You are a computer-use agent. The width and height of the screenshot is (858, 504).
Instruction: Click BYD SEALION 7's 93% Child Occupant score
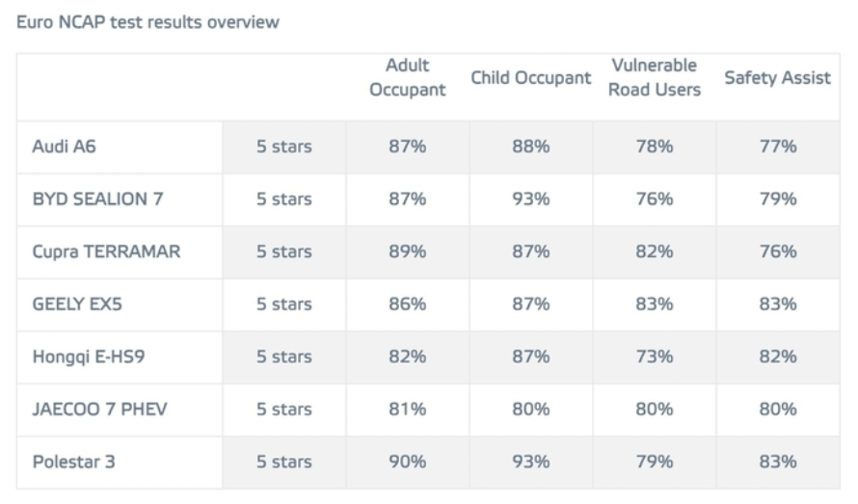point(530,199)
